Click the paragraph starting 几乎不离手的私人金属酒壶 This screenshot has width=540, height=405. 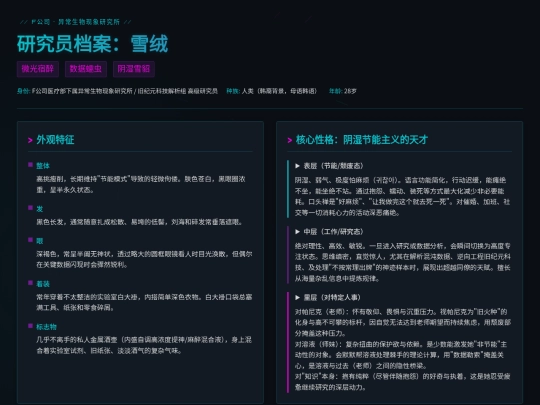[144, 345]
